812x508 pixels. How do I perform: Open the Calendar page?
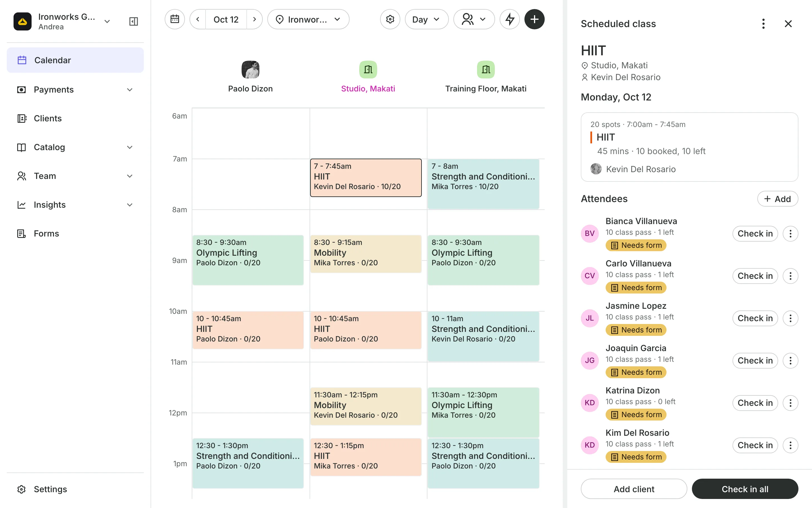pos(75,60)
